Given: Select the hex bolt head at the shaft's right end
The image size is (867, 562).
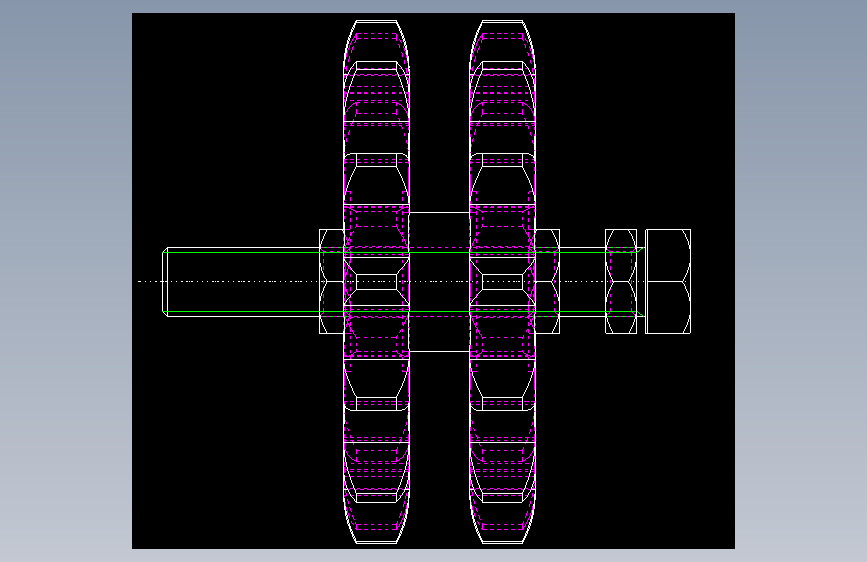Looking at the screenshot, I should pos(668,282).
